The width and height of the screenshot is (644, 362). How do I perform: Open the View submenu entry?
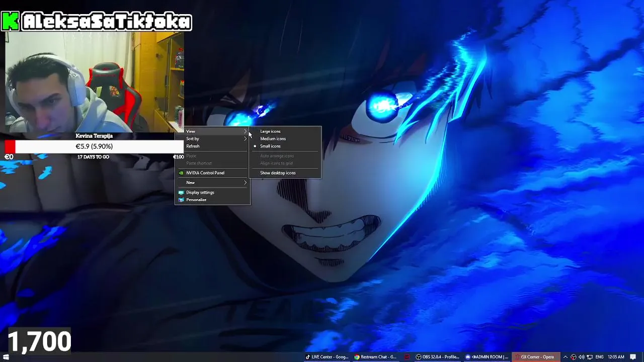tap(212, 131)
